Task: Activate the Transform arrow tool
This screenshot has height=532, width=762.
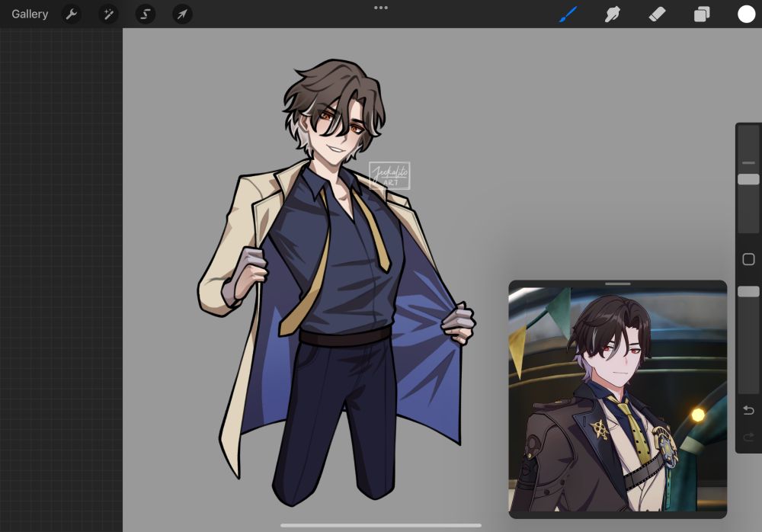Action: [182, 14]
